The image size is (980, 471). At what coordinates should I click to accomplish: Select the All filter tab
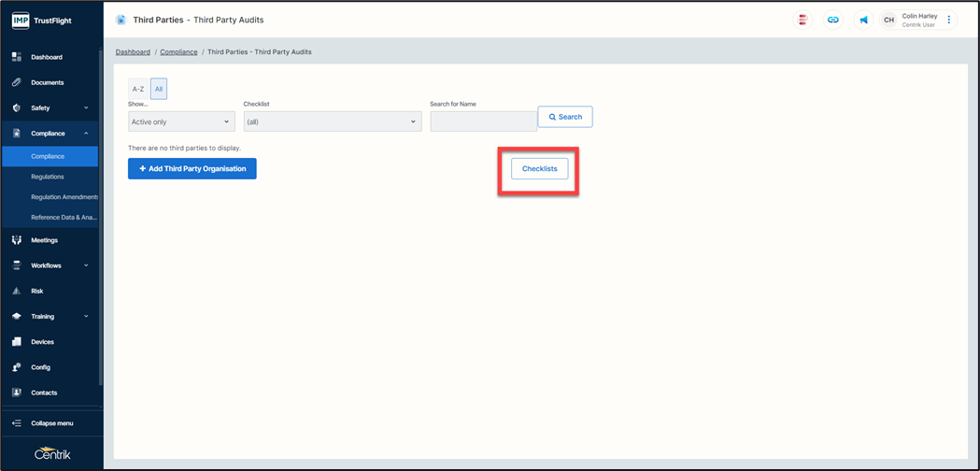[x=159, y=90]
